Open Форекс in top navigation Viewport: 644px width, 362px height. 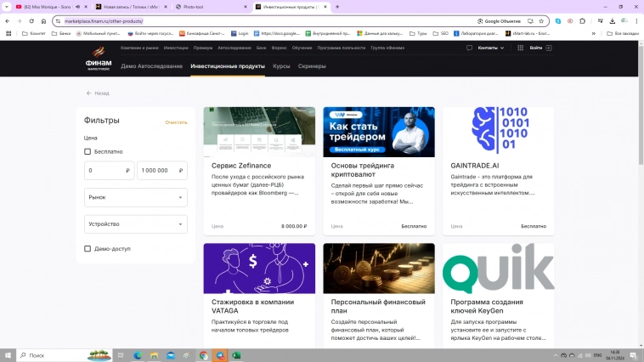click(279, 48)
